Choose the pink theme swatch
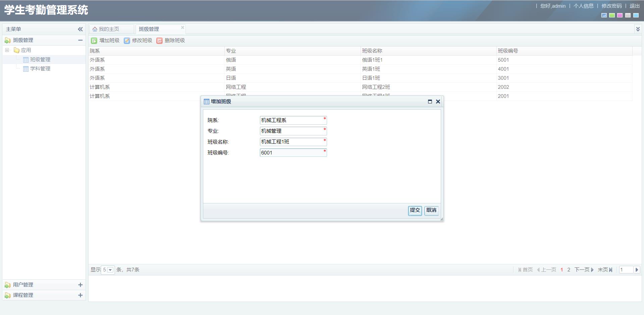The height and width of the screenshot is (315, 644). click(x=620, y=15)
